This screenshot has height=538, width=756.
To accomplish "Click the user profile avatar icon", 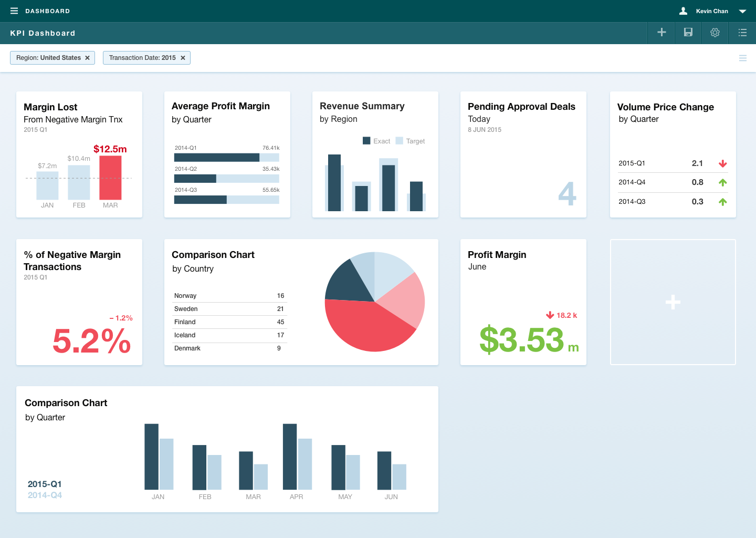I will pyautogui.click(x=683, y=11).
